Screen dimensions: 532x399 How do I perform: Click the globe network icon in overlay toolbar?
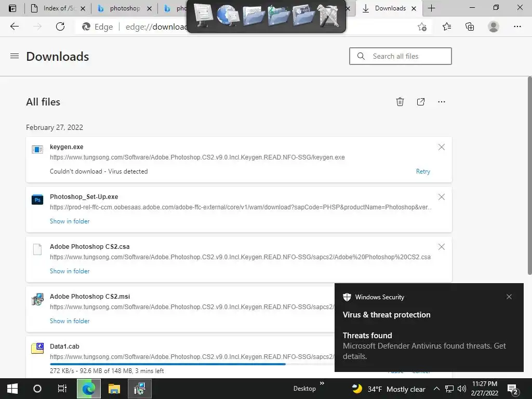(x=228, y=16)
